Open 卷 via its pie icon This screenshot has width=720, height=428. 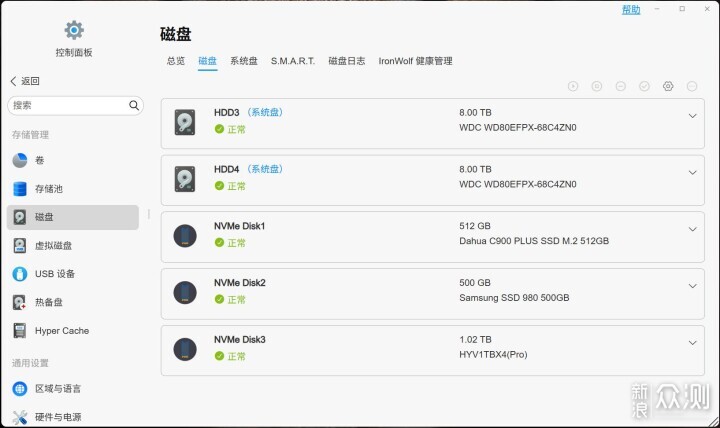(x=20, y=160)
